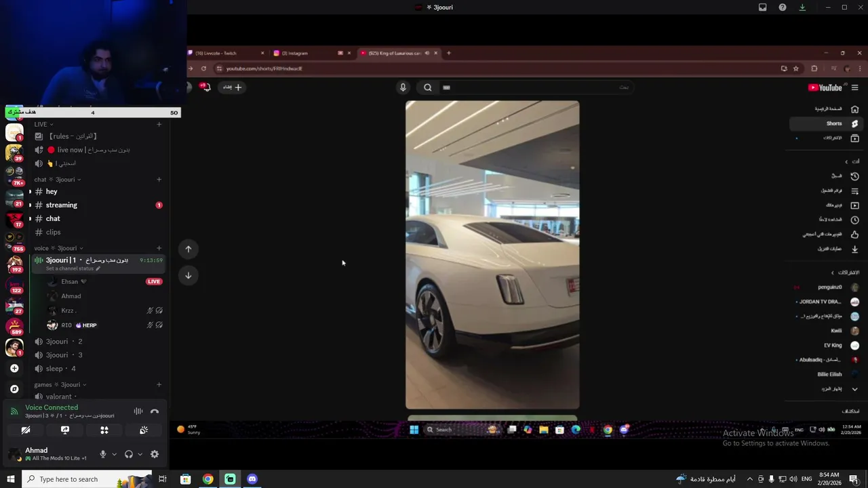868x488 pixels.
Task: Click the white car Short video
Action: [x=492, y=255]
